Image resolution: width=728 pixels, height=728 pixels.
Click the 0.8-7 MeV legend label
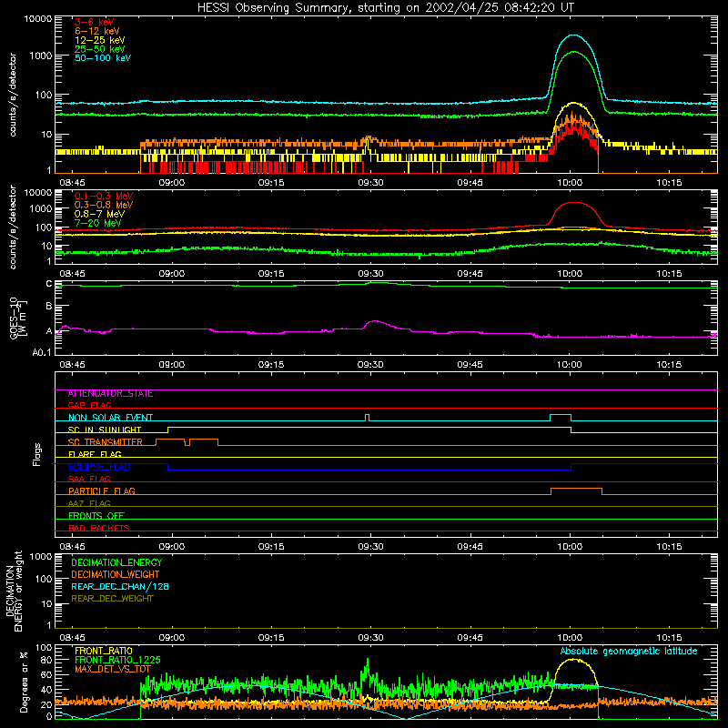click(x=99, y=214)
